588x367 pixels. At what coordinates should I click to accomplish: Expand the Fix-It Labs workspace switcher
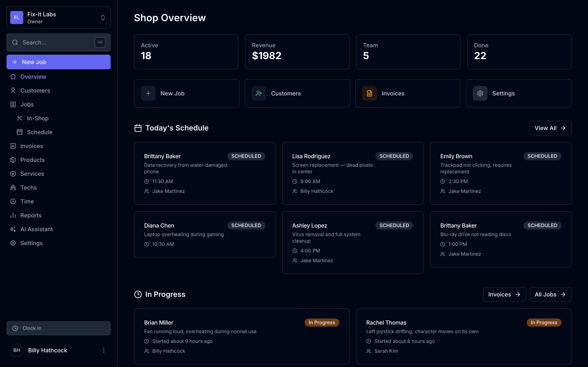[x=102, y=18]
